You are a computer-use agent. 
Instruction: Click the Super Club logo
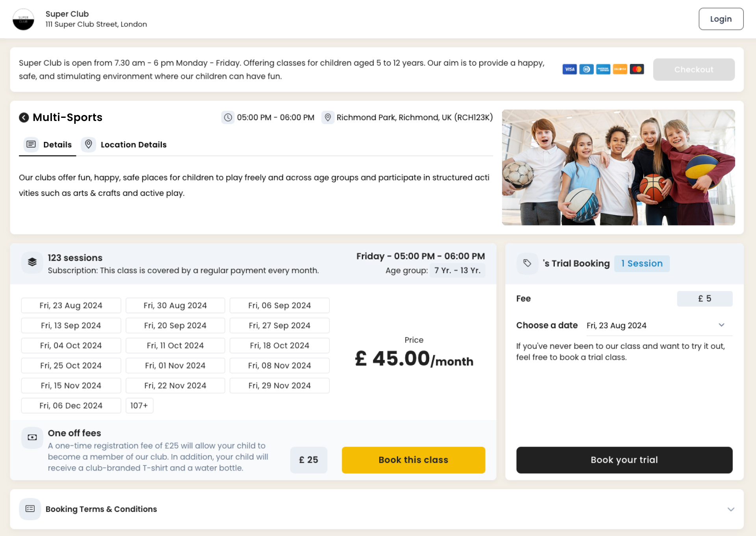coord(24,19)
